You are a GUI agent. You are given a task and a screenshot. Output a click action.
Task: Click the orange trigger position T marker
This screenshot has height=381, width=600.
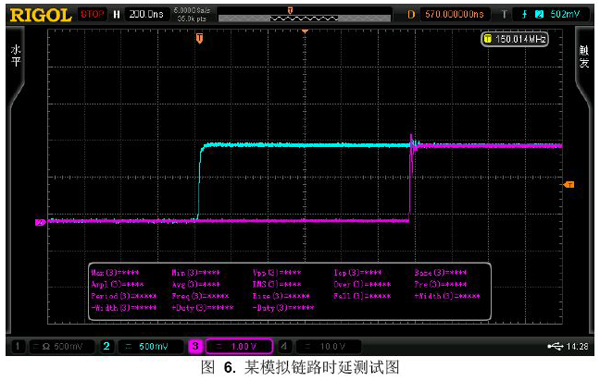click(199, 38)
